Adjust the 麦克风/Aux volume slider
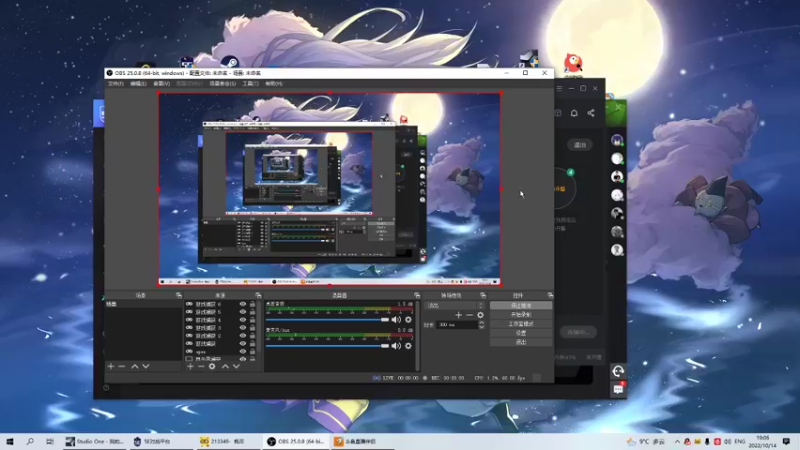This screenshot has height=450, width=800. click(328, 345)
